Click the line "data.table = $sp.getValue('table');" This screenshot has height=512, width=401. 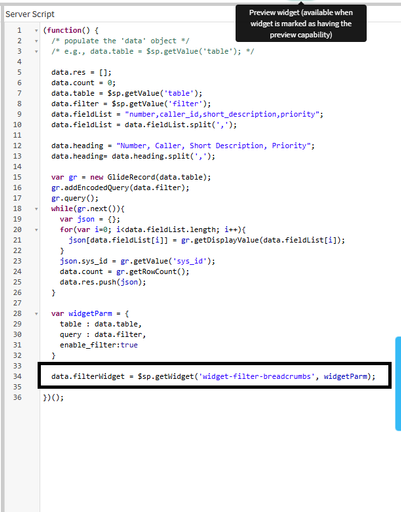click(127, 93)
